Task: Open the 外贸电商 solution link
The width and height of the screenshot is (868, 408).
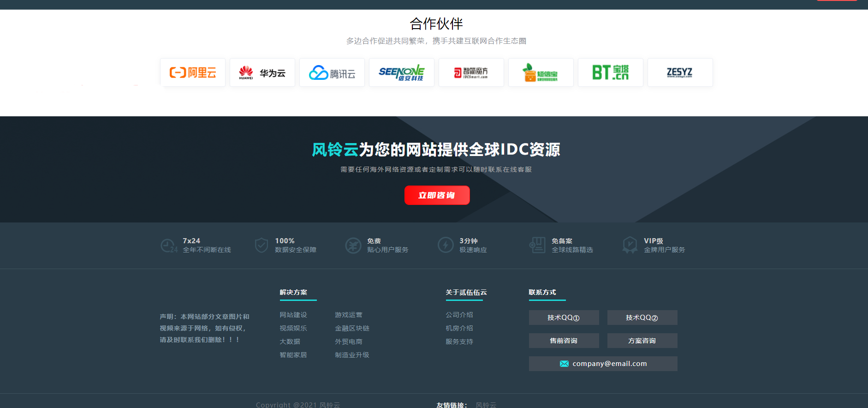Action: coord(349,342)
